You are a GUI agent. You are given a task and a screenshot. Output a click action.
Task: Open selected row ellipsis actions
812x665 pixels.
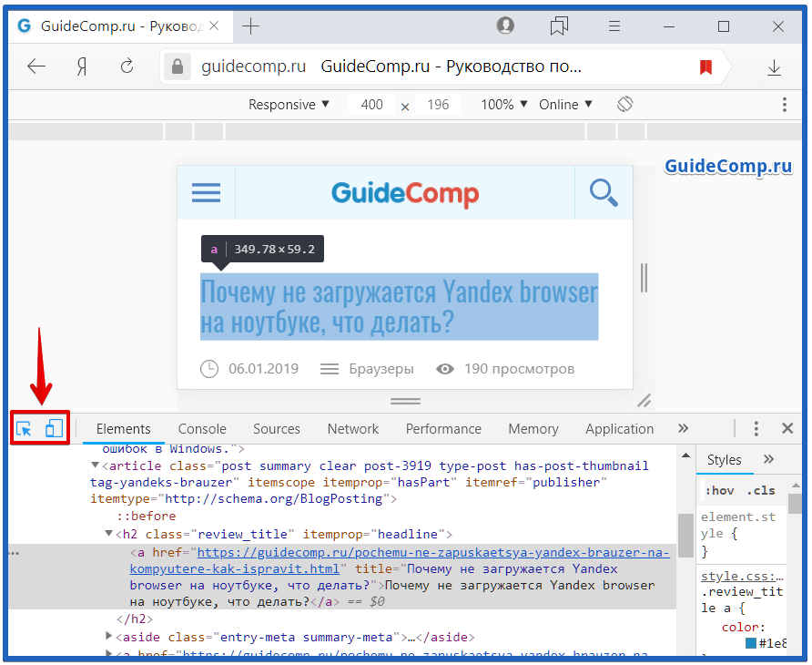pos(14,554)
